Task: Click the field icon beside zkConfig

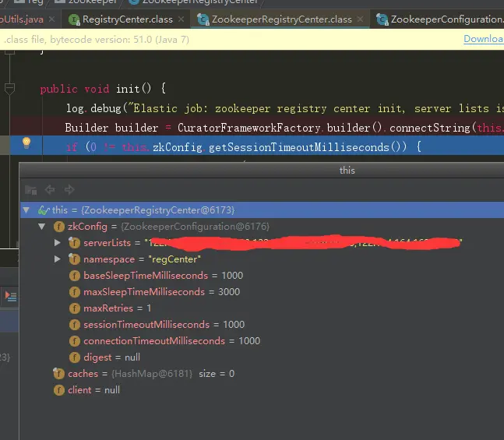Action: 59,227
